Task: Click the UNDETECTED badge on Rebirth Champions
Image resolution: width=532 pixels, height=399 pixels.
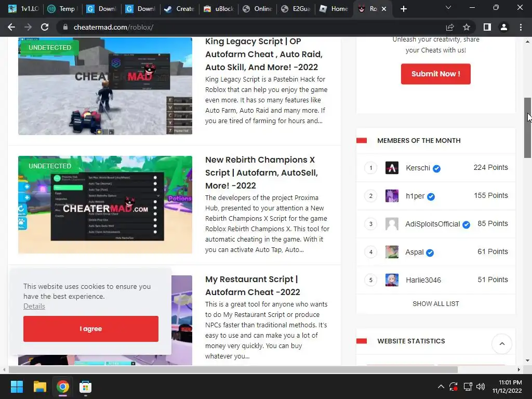Action: click(x=50, y=166)
